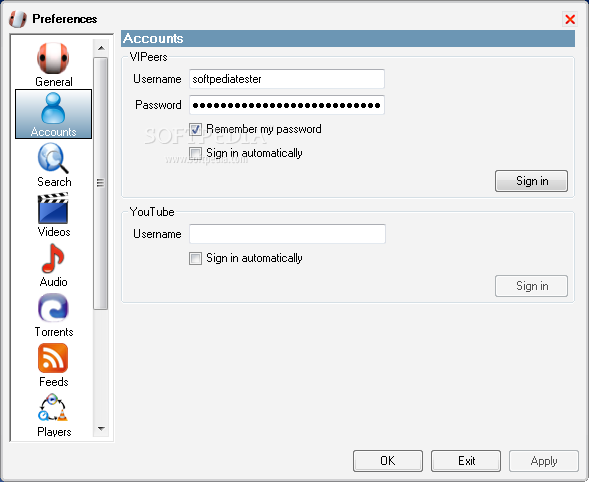This screenshot has width=589, height=482.
Task: Select the Accounts category icon
Action: [53, 114]
